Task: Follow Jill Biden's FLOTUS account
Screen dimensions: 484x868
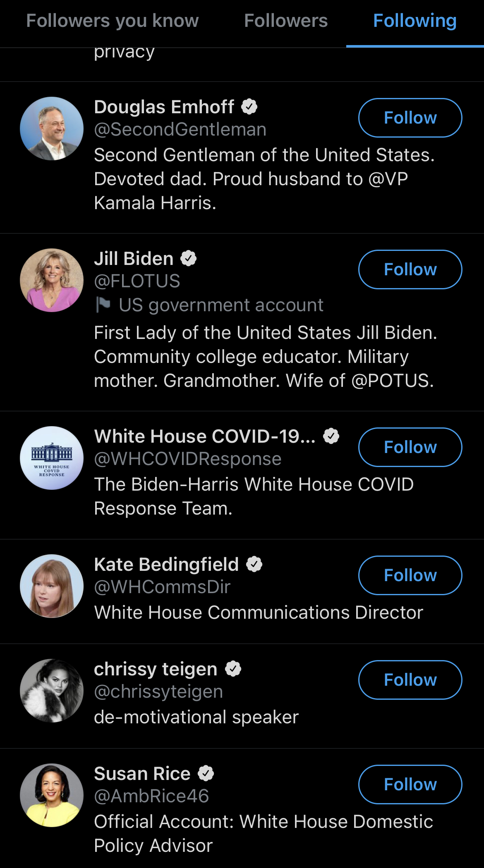Action: point(410,269)
